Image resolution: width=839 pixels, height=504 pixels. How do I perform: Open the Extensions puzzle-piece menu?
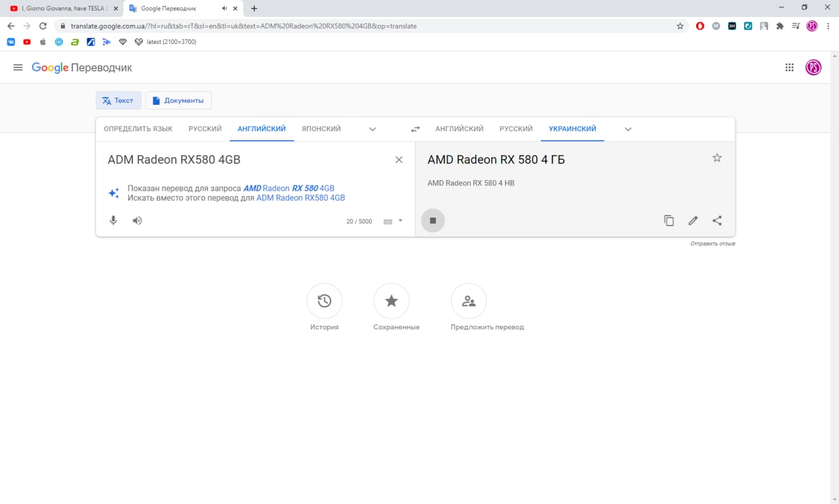coord(780,26)
